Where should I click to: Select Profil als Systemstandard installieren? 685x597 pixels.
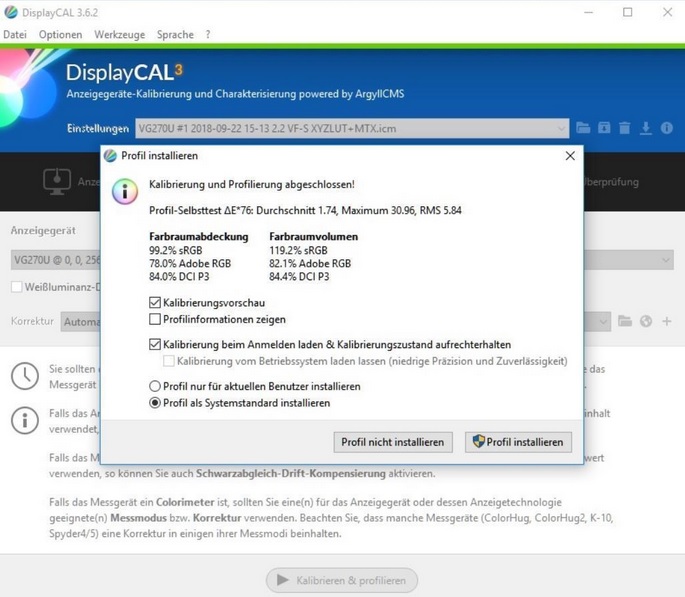pos(155,403)
